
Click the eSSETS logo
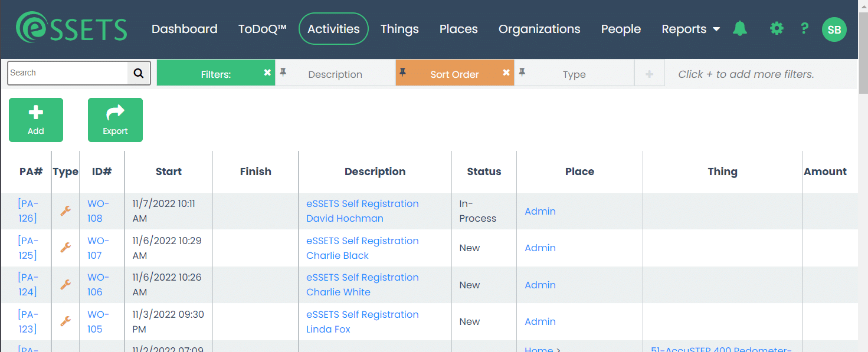click(x=71, y=28)
